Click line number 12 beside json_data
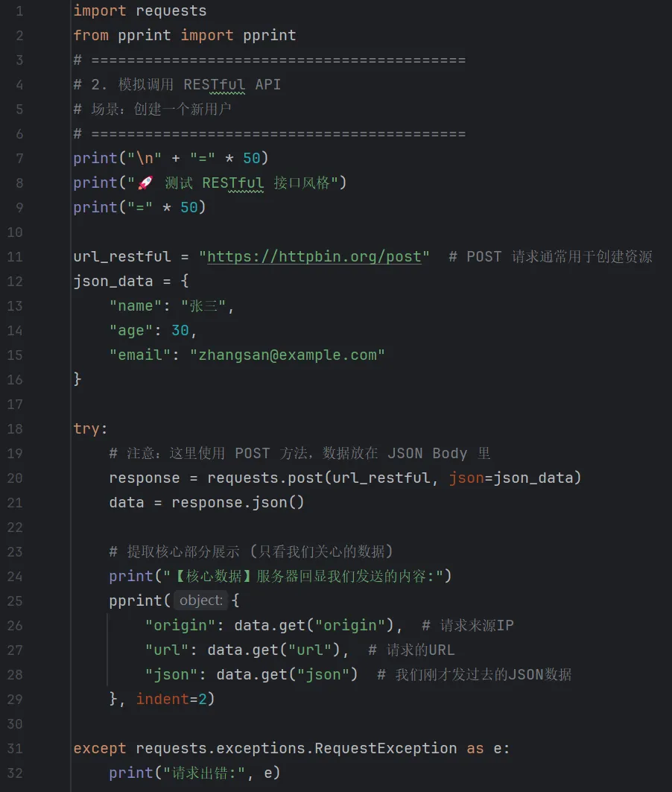The height and width of the screenshot is (792, 672). pyautogui.click(x=15, y=281)
